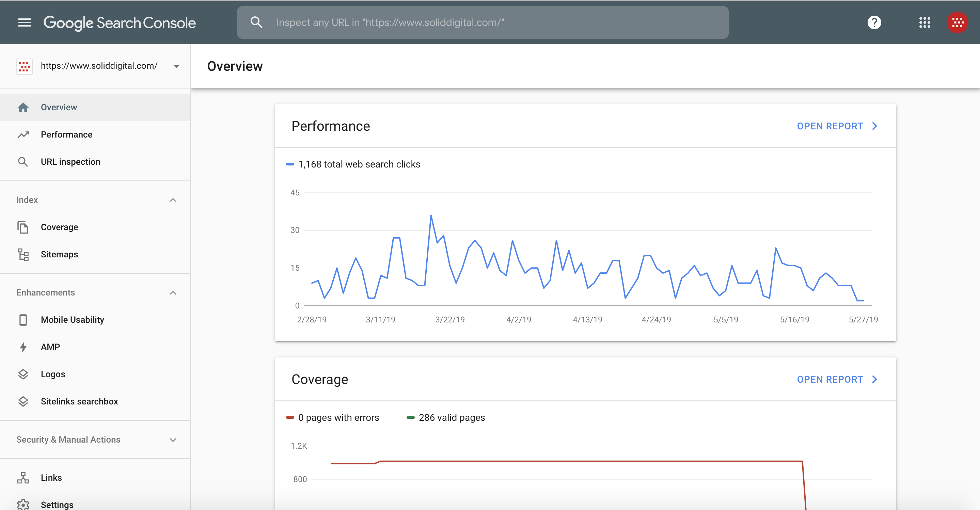Screen dimensions: 980x510
Task: Click the Sitelinks searchbox layers icon
Action: (23, 402)
